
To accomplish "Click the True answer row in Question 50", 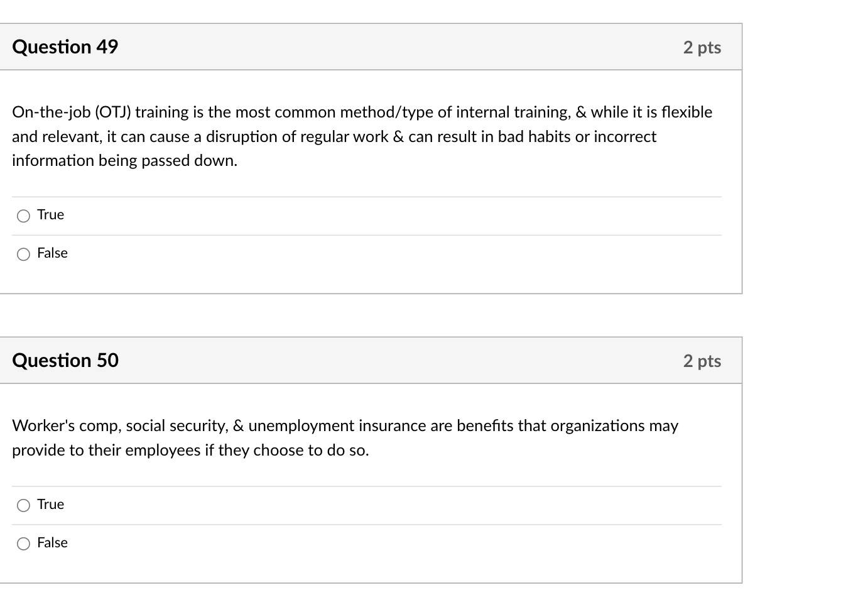I will [x=251, y=505].
